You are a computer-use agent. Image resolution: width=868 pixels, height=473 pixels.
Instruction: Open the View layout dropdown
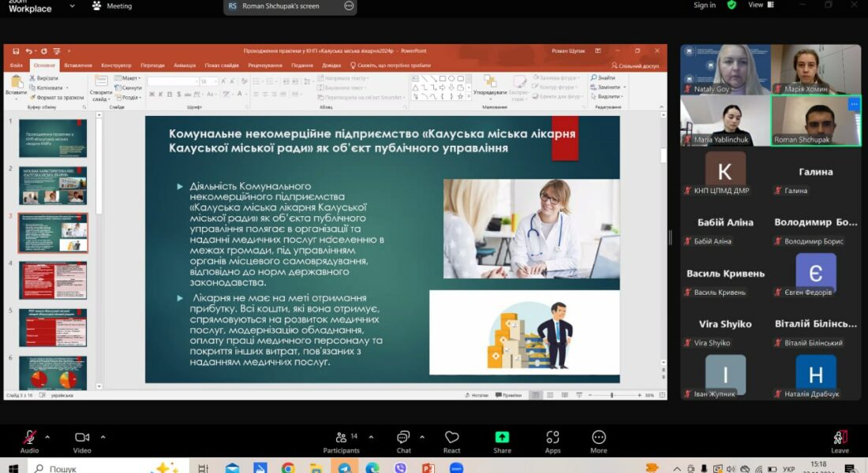[759, 5]
